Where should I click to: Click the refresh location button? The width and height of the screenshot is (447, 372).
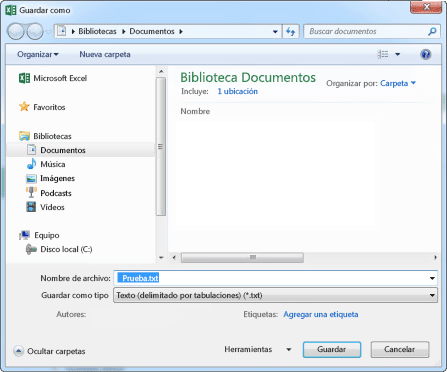click(291, 32)
